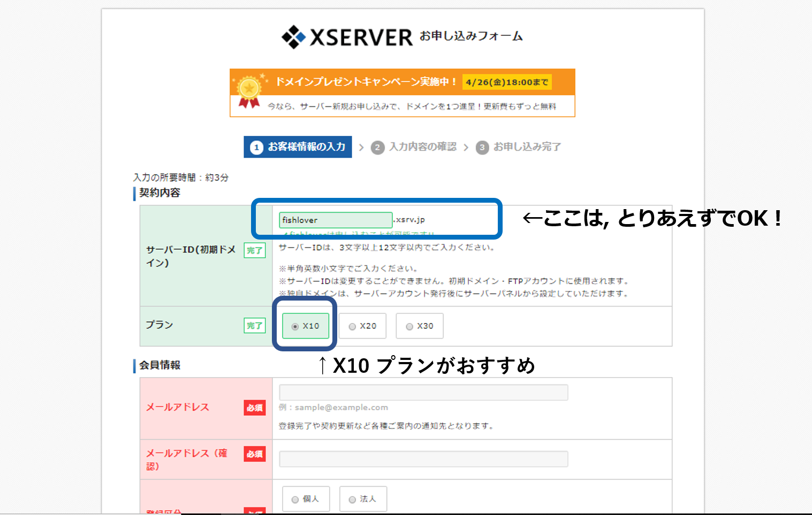
Task: Click the .xsrv.jp domain suffix text
Action: (x=409, y=220)
